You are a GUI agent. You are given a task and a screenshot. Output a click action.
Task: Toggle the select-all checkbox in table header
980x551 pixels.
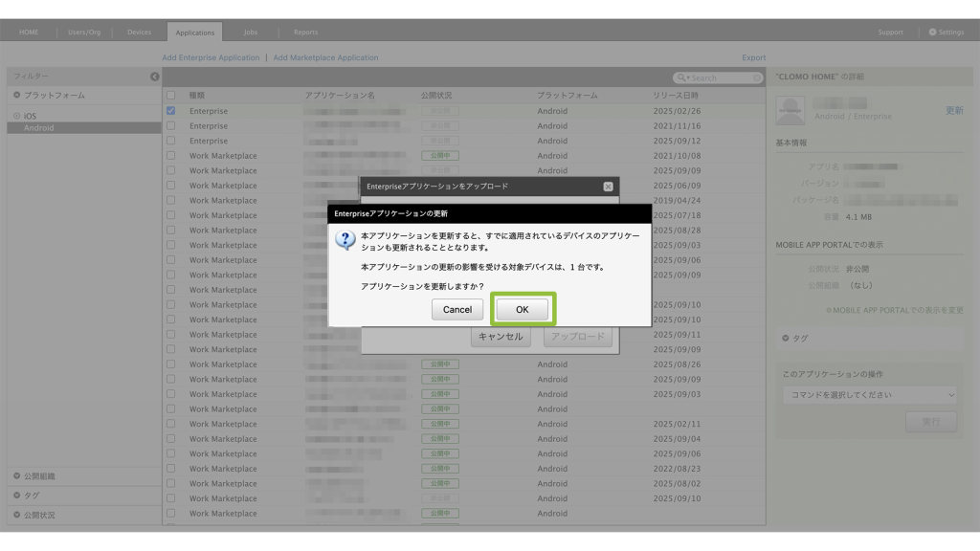[171, 96]
